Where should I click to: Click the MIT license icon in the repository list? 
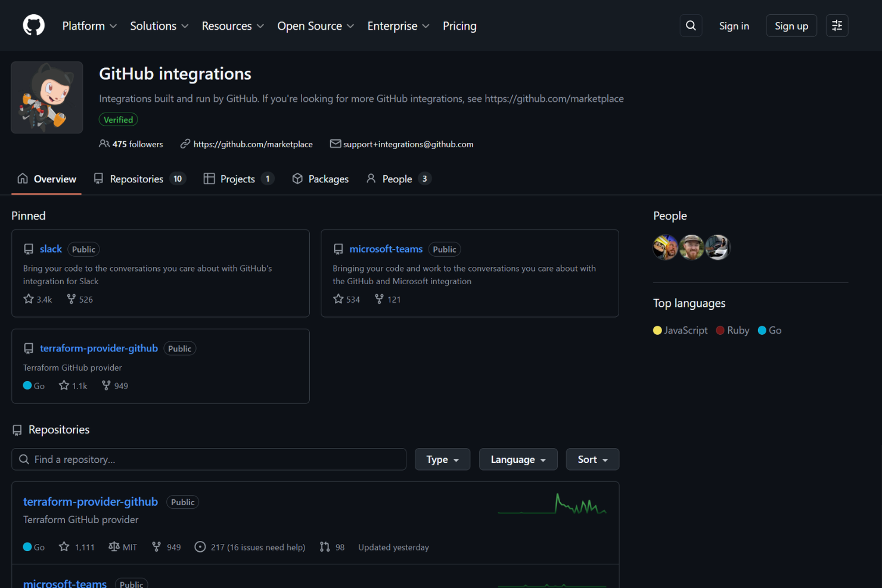pos(113,546)
